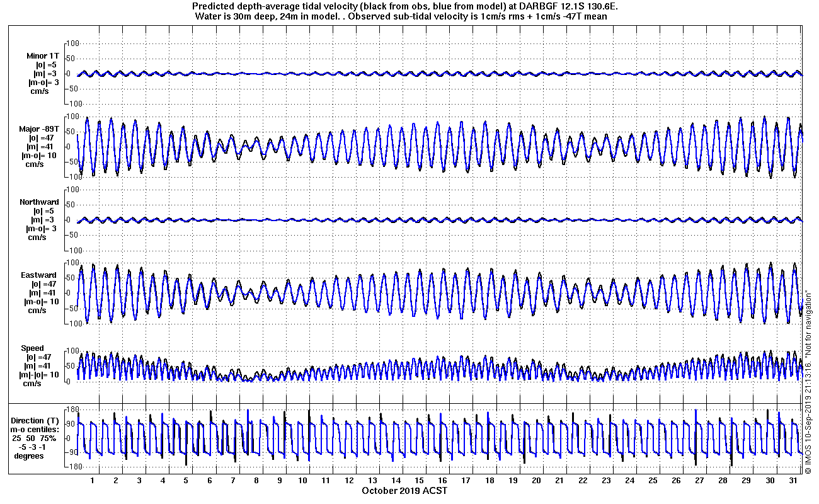The height and width of the screenshot is (504, 819).
Task: Click day 15 on the date axis
Action: click(420, 481)
